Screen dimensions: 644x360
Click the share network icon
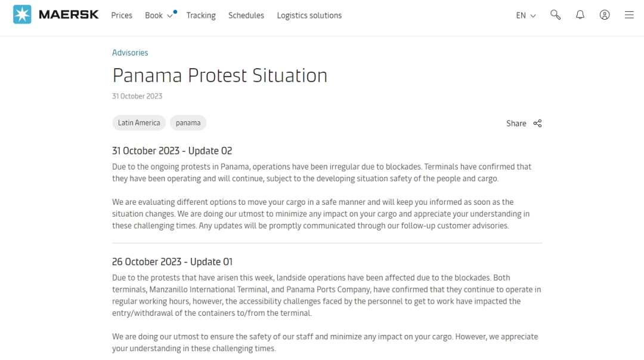pyautogui.click(x=537, y=124)
